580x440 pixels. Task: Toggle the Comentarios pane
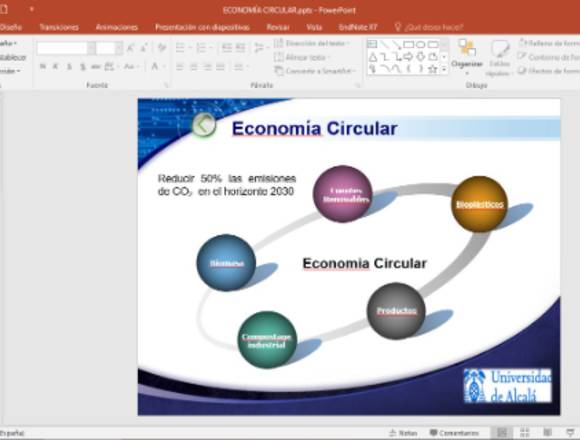click(454, 433)
